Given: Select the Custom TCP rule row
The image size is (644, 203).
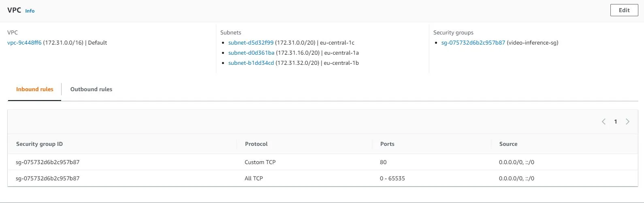Looking at the screenshot, I should 260,162.
